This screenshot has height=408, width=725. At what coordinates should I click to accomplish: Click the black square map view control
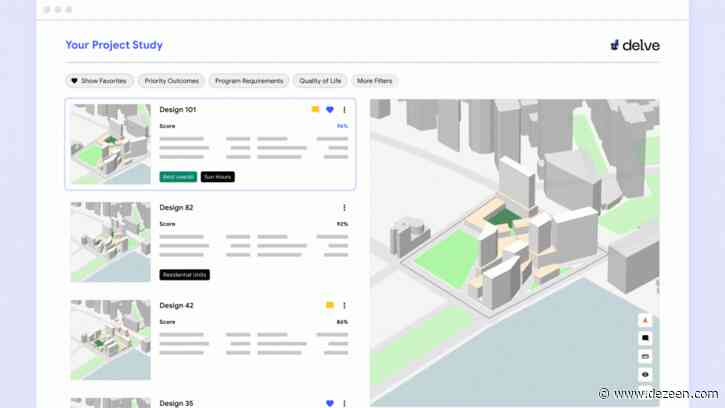point(645,338)
